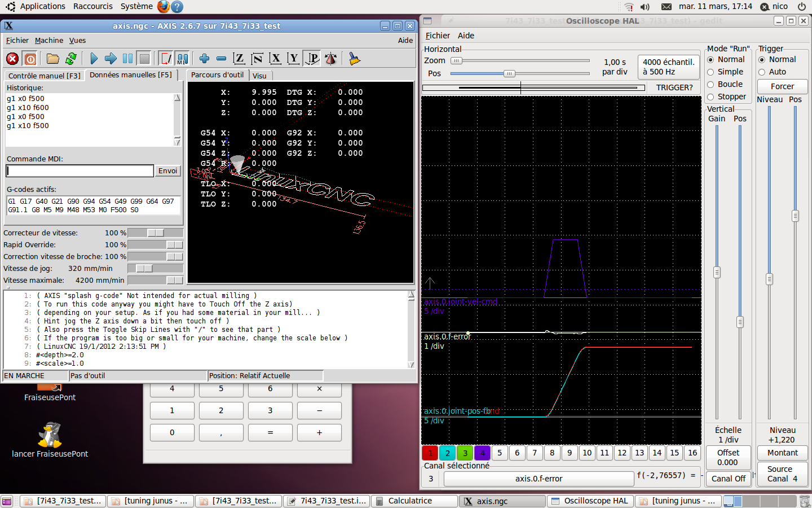The image size is (812, 508).
Task: Adjust the trigger Niveau slider
Action: (x=769, y=263)
